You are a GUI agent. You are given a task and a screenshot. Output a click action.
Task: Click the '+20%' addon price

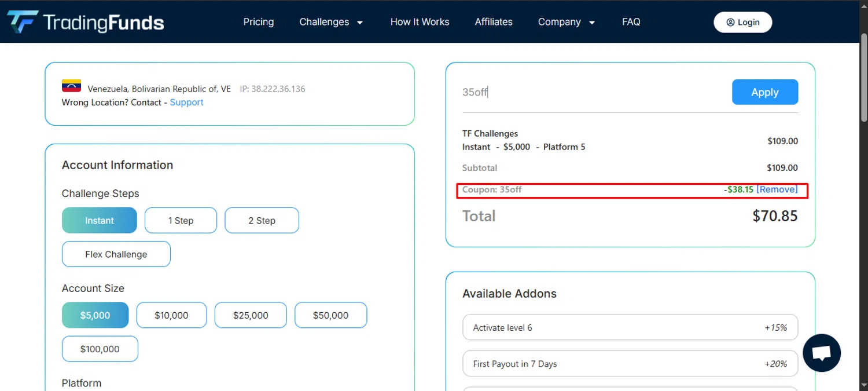(x=775, y=364)
